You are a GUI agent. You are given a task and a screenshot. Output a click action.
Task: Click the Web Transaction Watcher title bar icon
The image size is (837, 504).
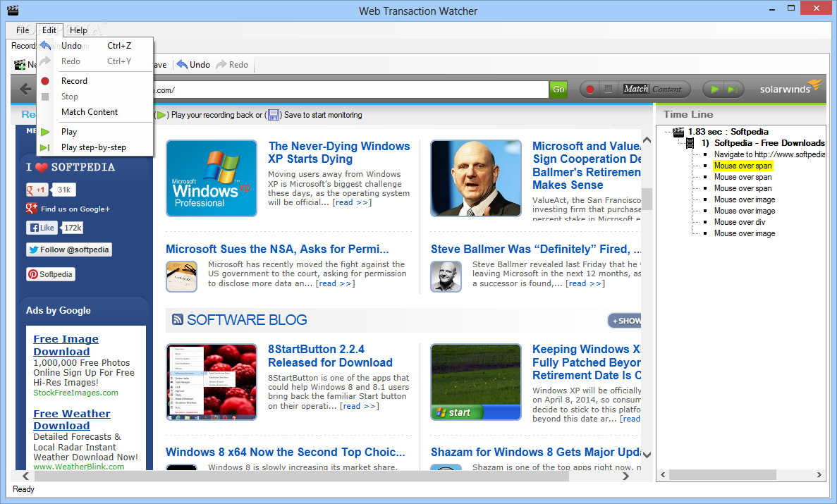coord(13,10)
